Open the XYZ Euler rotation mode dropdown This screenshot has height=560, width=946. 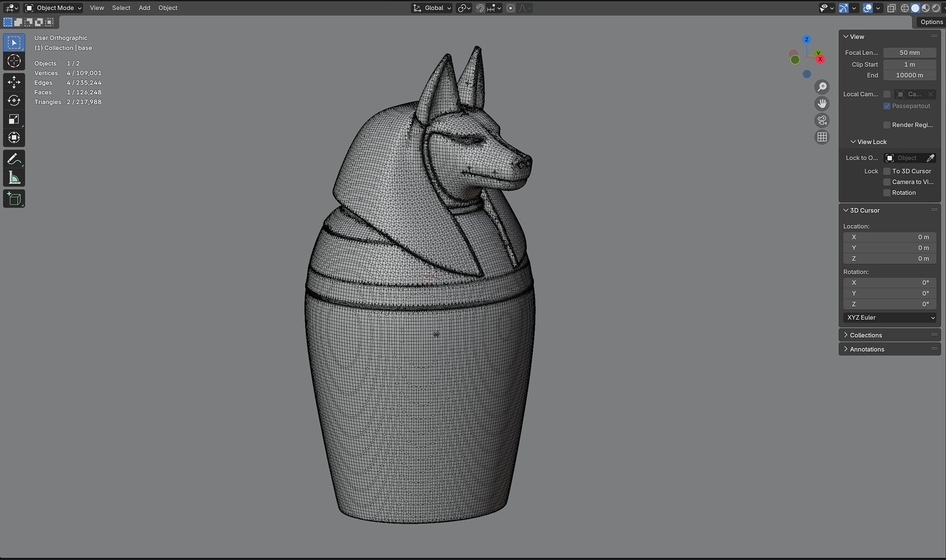tap(890, 318)
